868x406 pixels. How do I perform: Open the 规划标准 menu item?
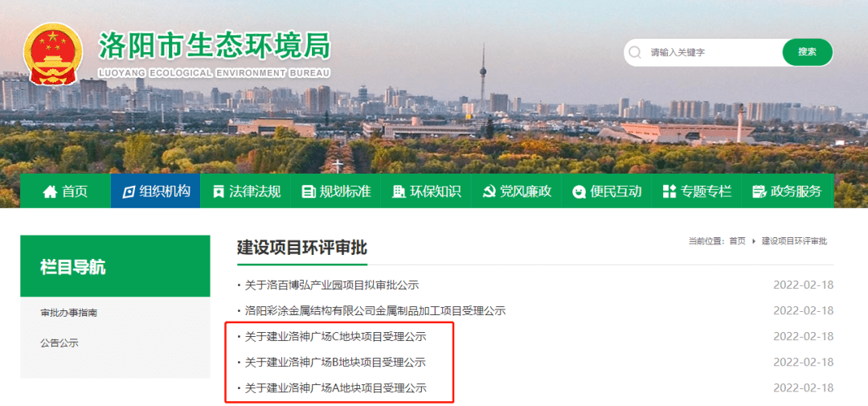[x=337, y=191]
